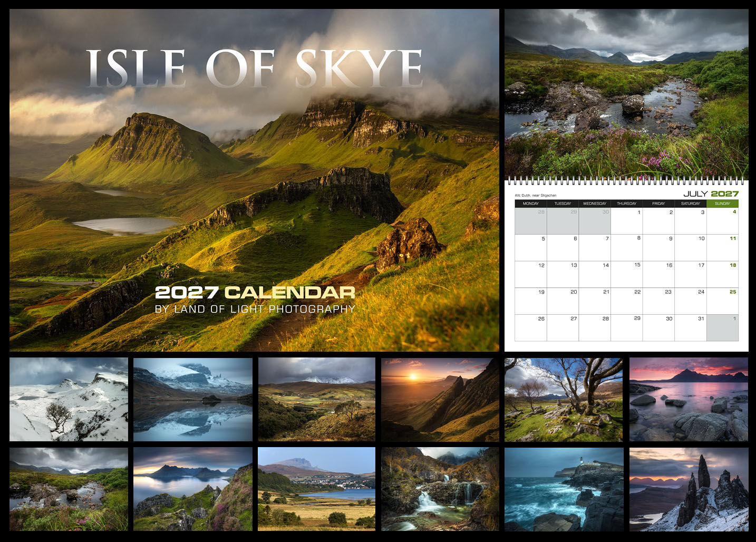Viewport: 756px width, 542px height.
Task: Select the loch with pink heather cliff thumbnail
Action: [x=193, y=489]
